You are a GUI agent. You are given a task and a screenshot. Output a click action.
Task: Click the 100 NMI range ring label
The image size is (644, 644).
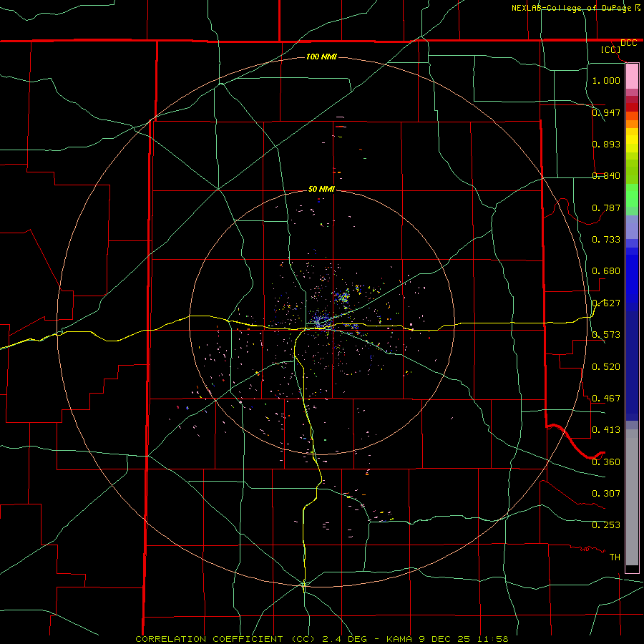tap(321, 57)
